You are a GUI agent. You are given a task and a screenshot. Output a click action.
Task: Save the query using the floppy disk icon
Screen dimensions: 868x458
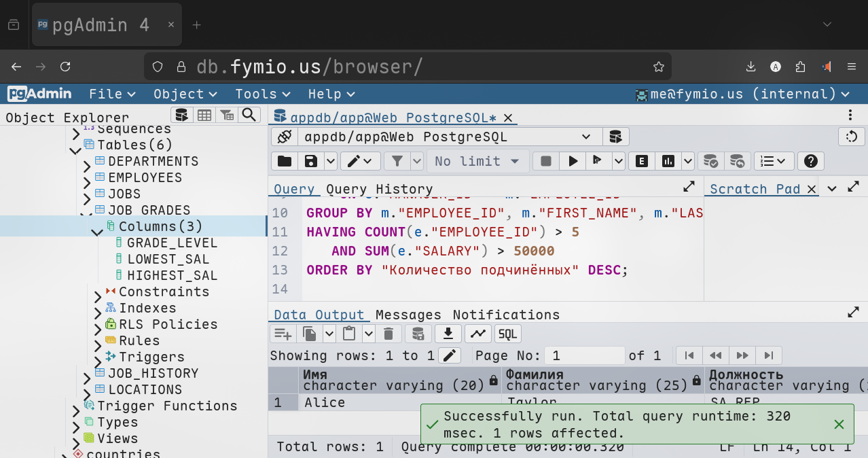[x=311, y=161]
